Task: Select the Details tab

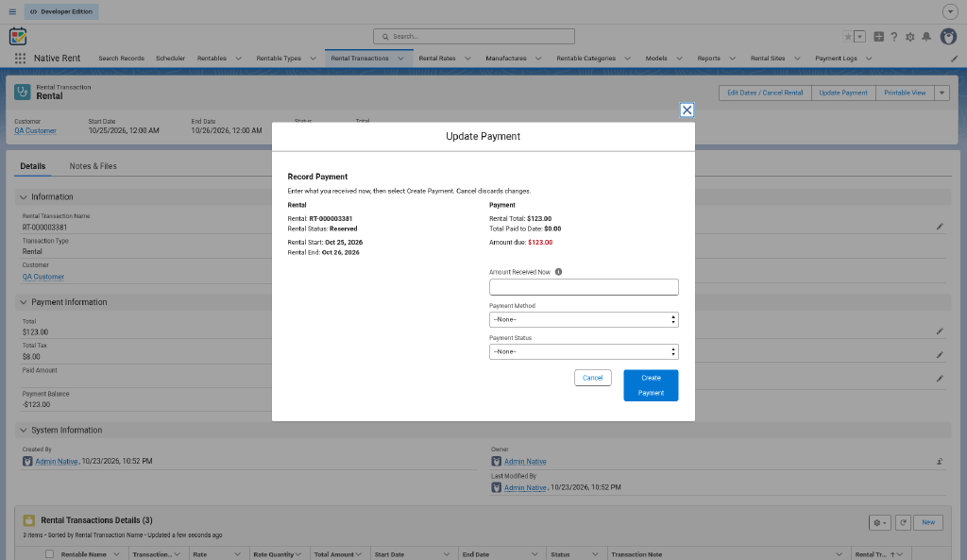Action: pos(33,166)
